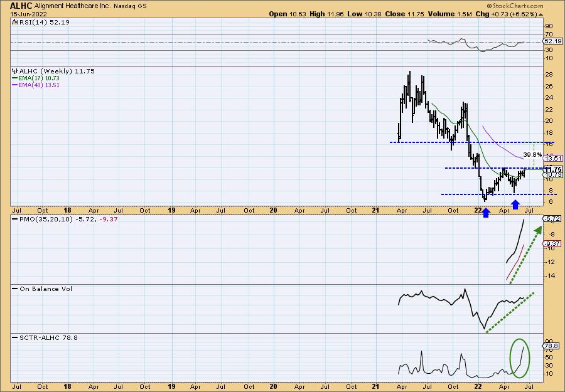The image size is (565, 392).
Task: Click the candlestick icon before ALHC (Weekly)
Action: 15,72
